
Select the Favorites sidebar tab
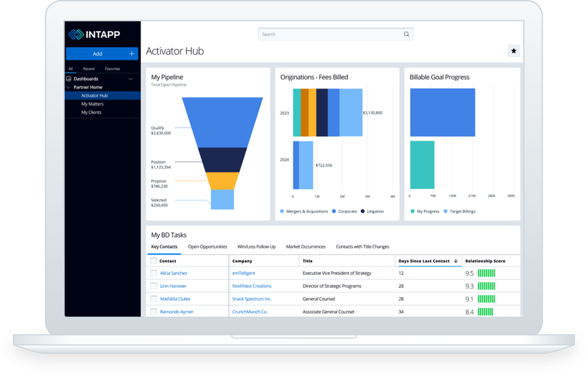coord(113,69)
